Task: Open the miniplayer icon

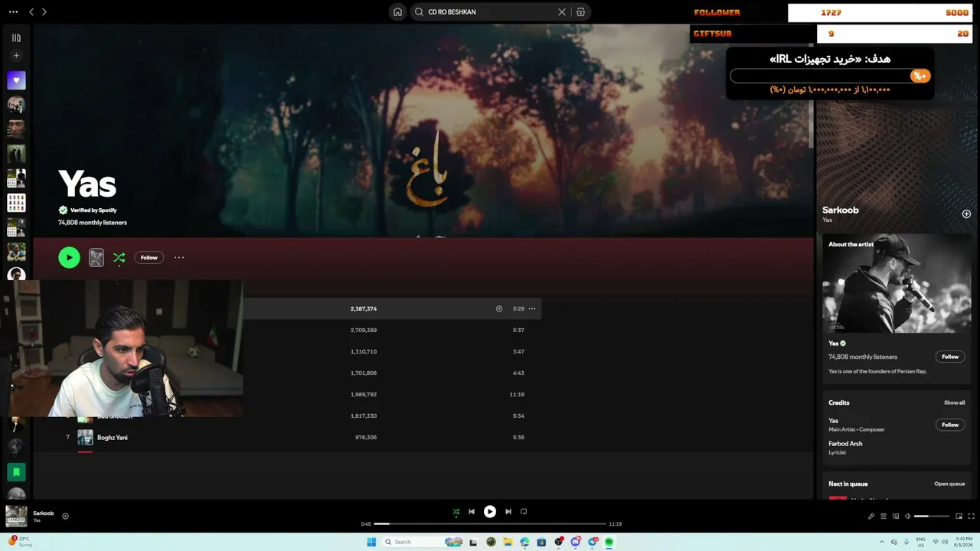Action: 959,517
